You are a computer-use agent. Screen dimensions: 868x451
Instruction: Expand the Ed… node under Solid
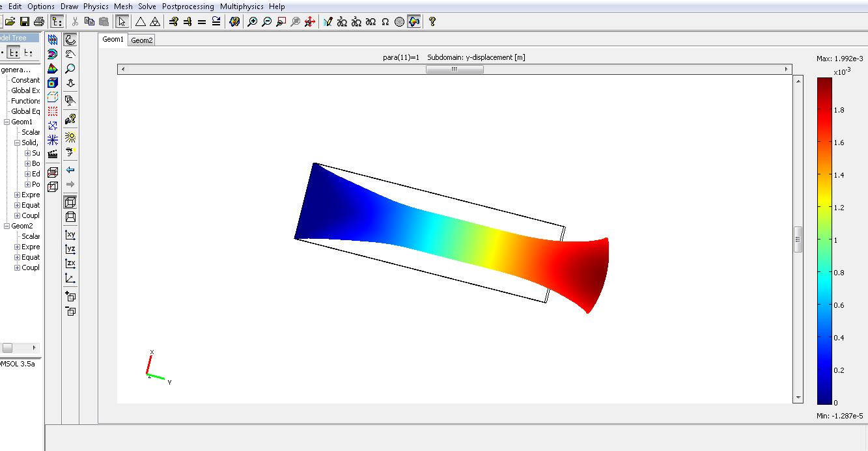[27, 174]
